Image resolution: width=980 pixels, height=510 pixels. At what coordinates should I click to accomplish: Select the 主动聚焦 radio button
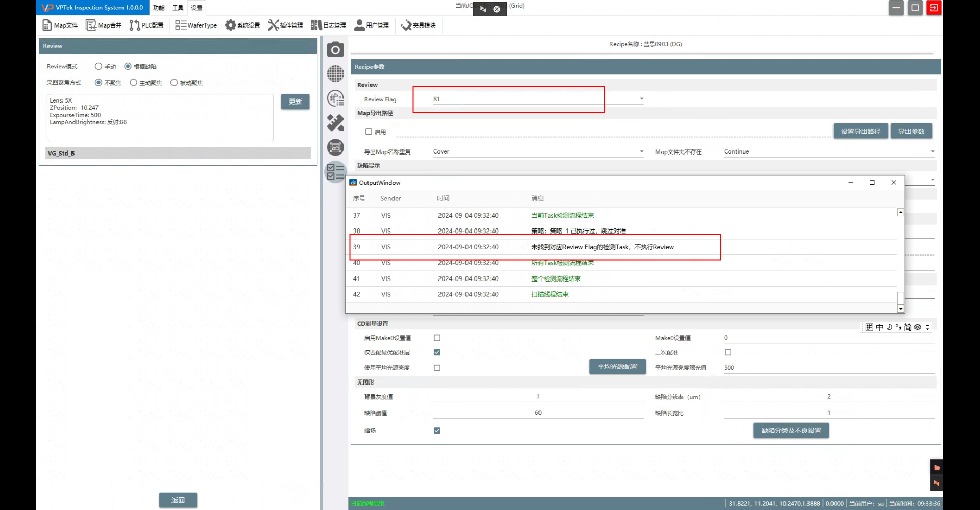click(x=133, y=82)
